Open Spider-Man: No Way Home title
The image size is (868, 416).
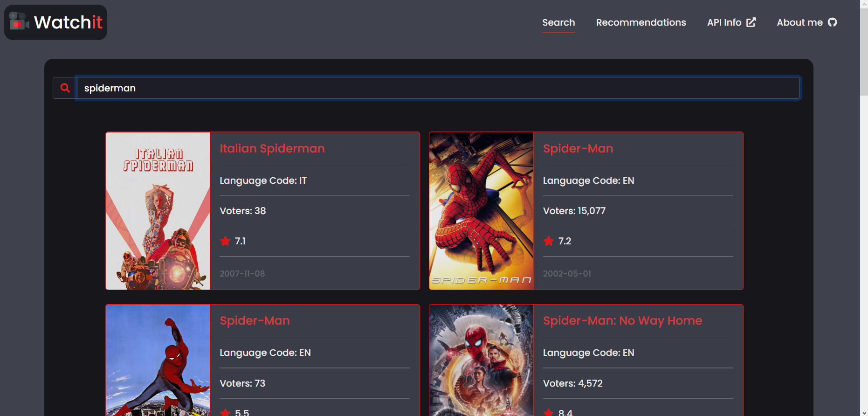click(x=622, y=320)
